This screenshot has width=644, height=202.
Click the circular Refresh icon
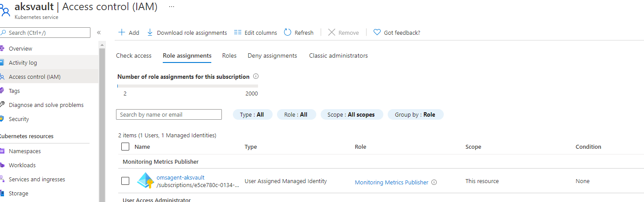[288, 32]
